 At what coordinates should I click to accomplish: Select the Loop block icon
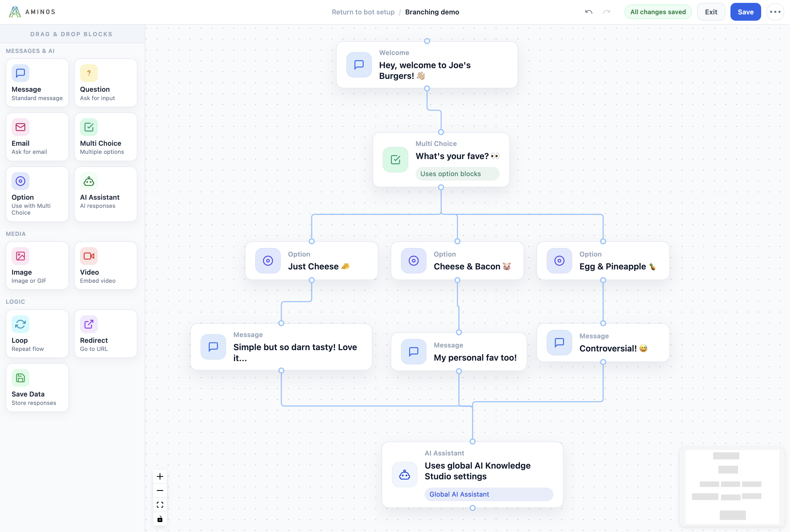click(20, 324)
